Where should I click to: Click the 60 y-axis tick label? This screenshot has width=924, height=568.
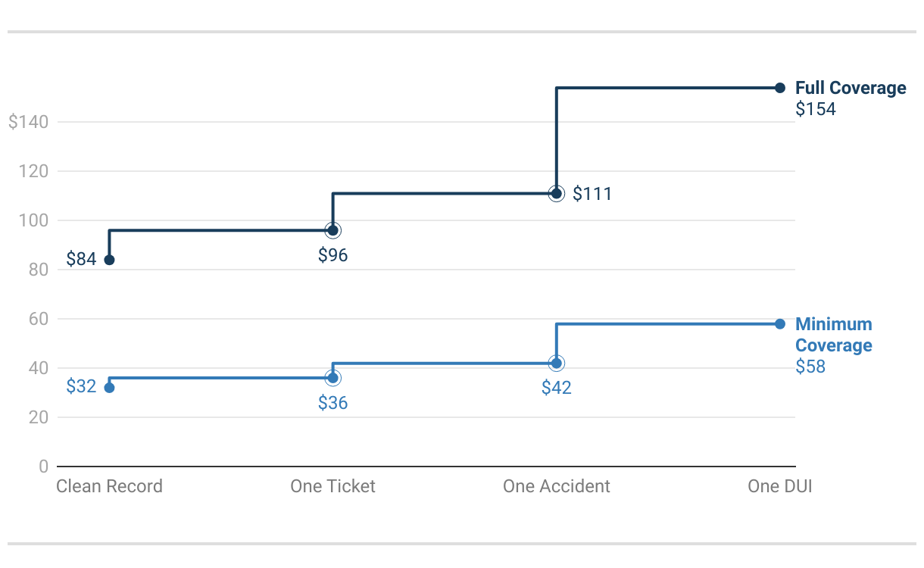(39, 319)
